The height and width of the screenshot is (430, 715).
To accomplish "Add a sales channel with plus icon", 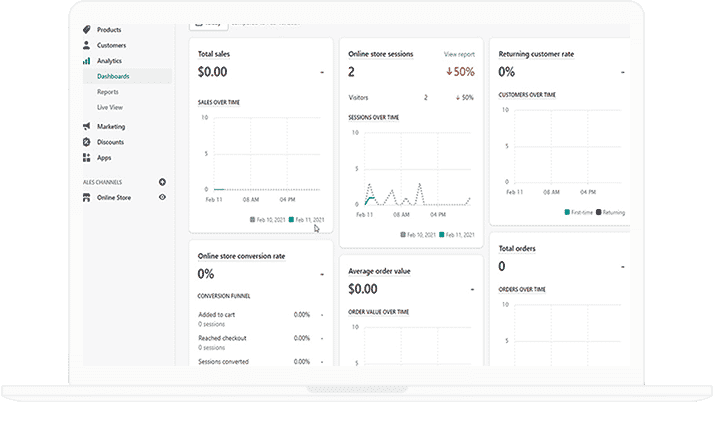I will pyautogui.click(x=162, y=182).
